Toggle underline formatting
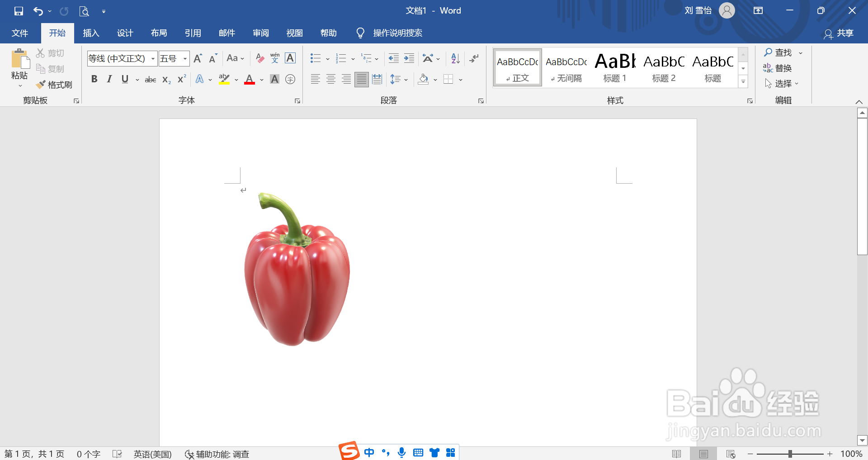Viewport: 868px width, 460px height. 124,79
